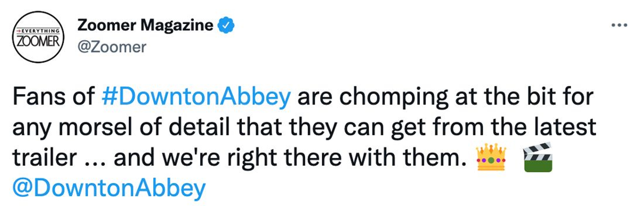Image resolution: width=644 pixels, height=206 pixels.
Task: Open the @DowntonAbbey mention link
Action: tap(109, 188)
